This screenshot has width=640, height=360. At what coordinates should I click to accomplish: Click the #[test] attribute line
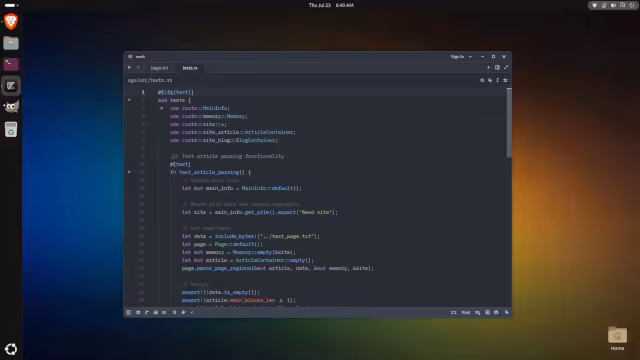(180, 164)
